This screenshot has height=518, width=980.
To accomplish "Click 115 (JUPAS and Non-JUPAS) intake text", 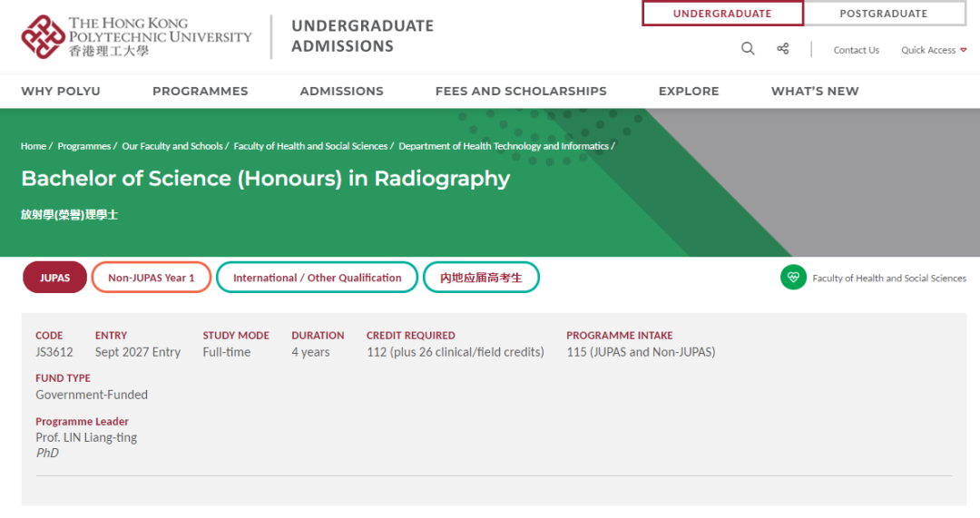I will click(641, 352).
